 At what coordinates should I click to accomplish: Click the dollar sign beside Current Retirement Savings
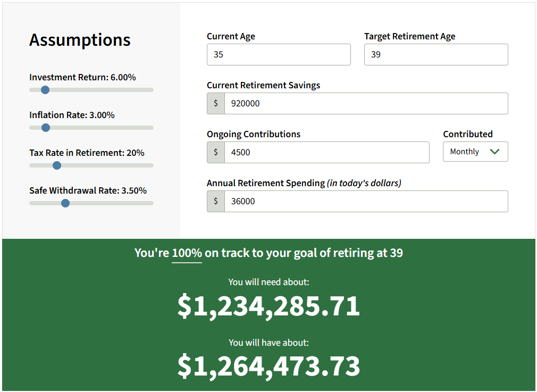216,104
